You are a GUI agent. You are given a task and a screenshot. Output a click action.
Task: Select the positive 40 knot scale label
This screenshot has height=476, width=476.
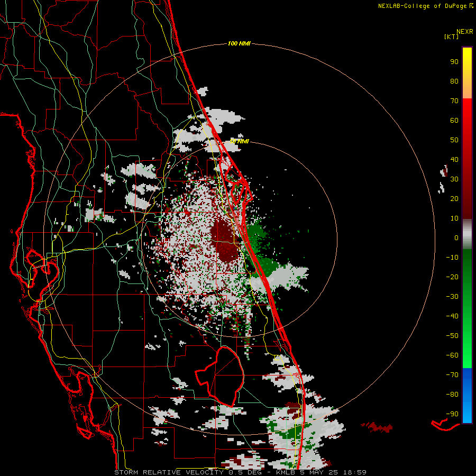click(454, 160)
